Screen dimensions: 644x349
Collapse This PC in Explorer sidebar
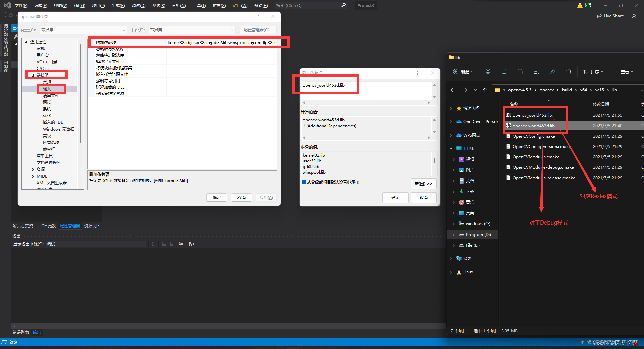point(451,149)
